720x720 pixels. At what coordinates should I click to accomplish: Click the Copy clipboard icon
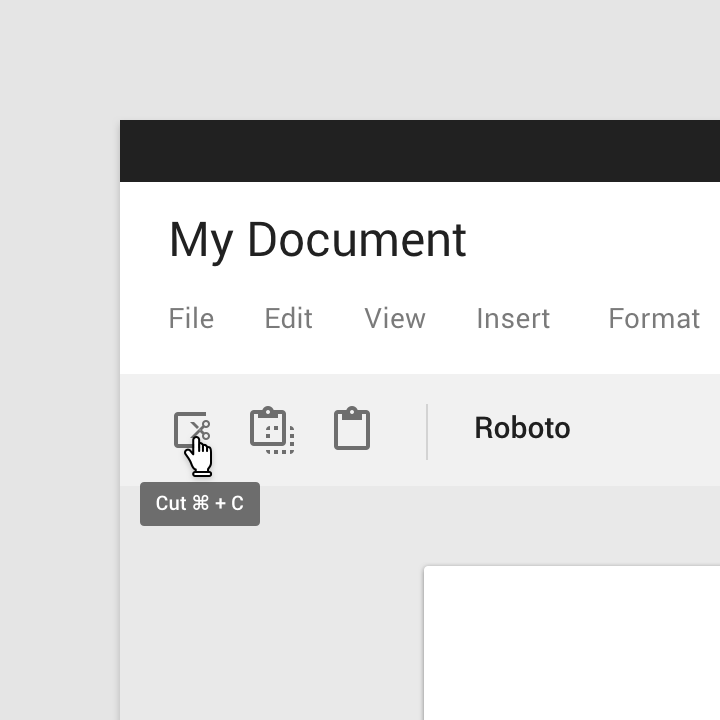(271, 430)
